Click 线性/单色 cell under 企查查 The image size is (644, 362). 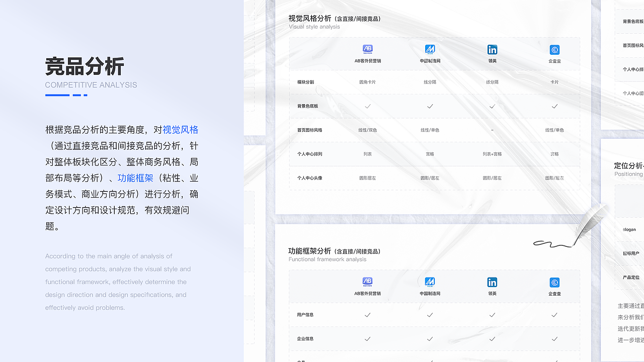coord(554,130)
